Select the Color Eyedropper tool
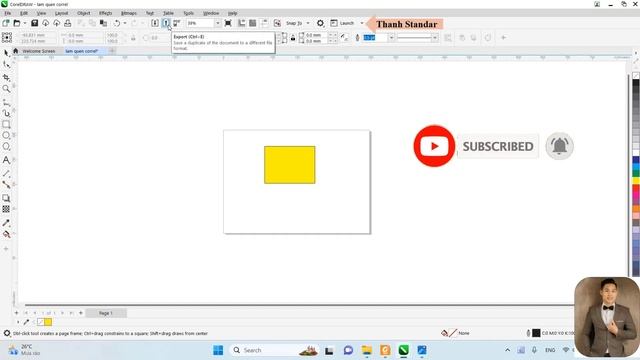 tap(6, 223)
